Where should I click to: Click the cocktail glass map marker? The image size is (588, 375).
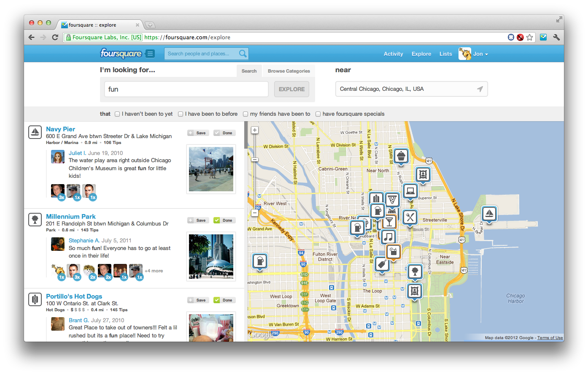389,221
